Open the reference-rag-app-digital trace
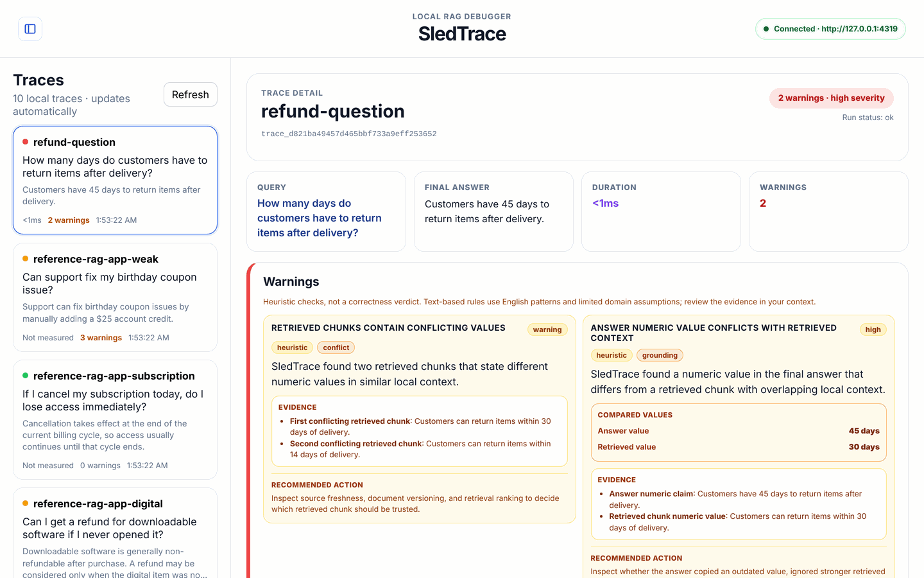The image size is (924, 578). pyautogui.click(x=116, y=533)
